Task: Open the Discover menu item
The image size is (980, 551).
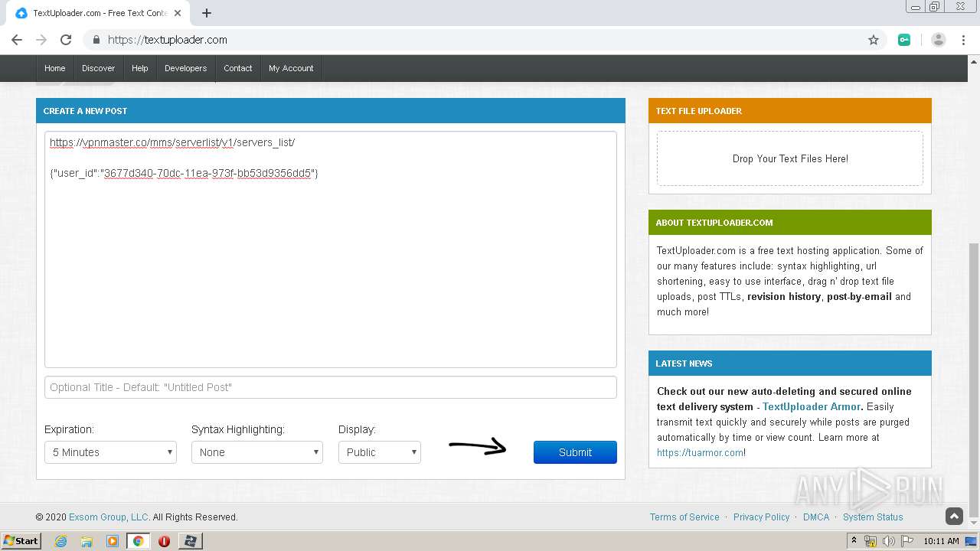Action: point(99,68)
